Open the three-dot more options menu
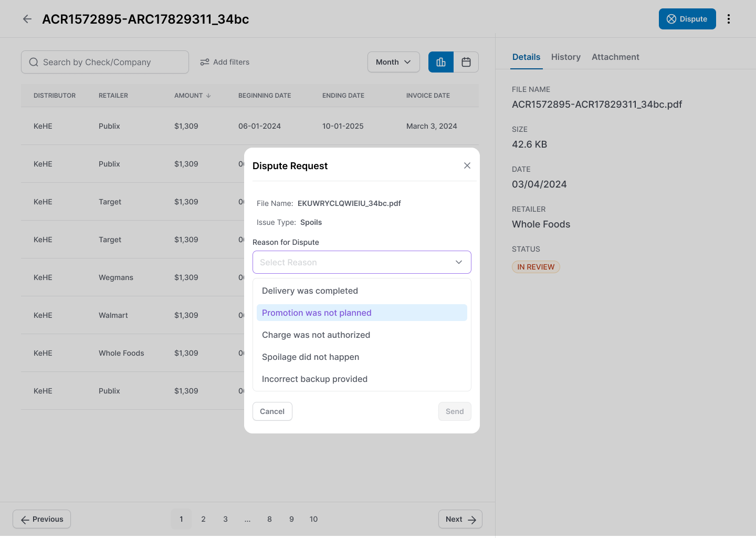Screen dimensions: 756x538 (729, 19)
